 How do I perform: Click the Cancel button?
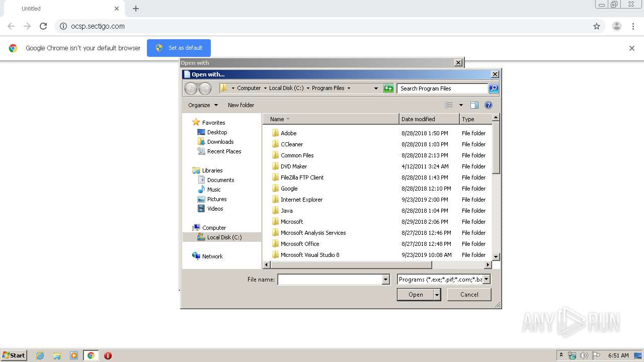tap(469, 295)
